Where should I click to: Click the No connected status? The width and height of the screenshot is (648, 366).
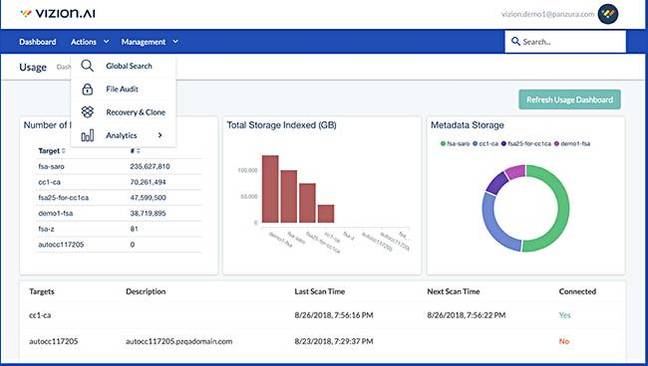pyautogui.click(x=564, y=341)
